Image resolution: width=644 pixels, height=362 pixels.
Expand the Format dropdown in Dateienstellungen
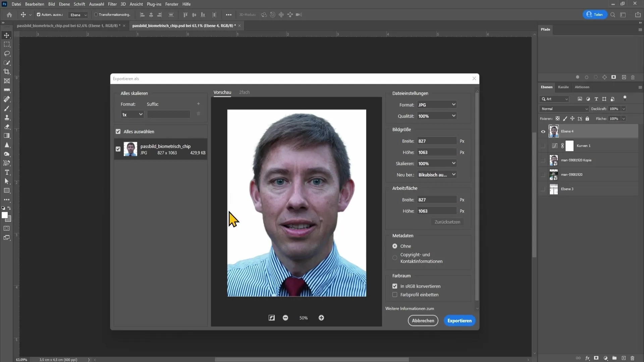click(437, 105)
